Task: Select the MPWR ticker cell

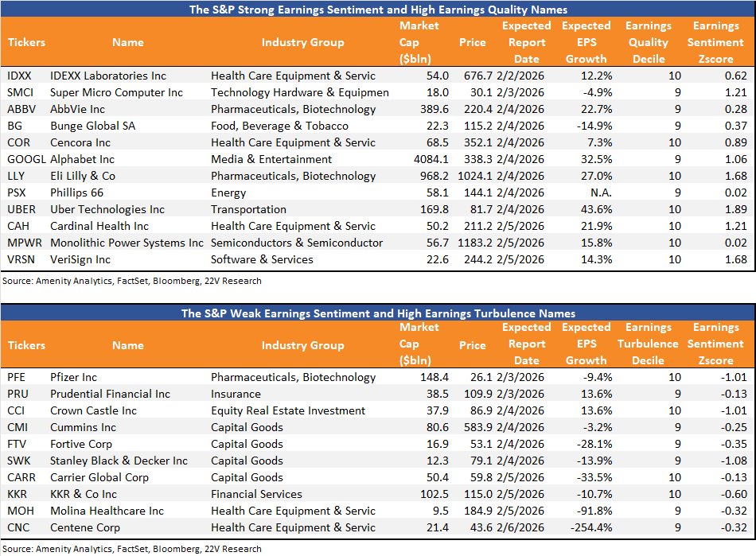Action: [x=25, y=243]
